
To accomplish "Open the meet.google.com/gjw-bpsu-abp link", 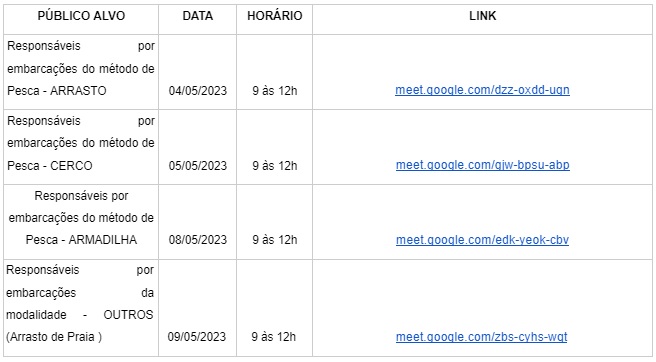I will [x=482, y=165].
